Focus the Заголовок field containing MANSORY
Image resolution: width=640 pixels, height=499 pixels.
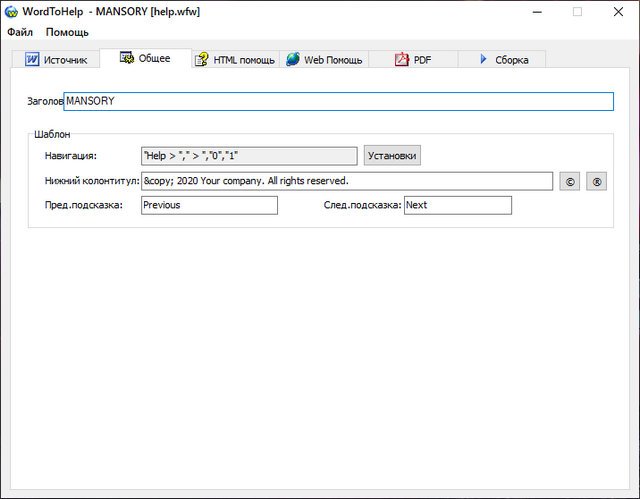[338, 101]
